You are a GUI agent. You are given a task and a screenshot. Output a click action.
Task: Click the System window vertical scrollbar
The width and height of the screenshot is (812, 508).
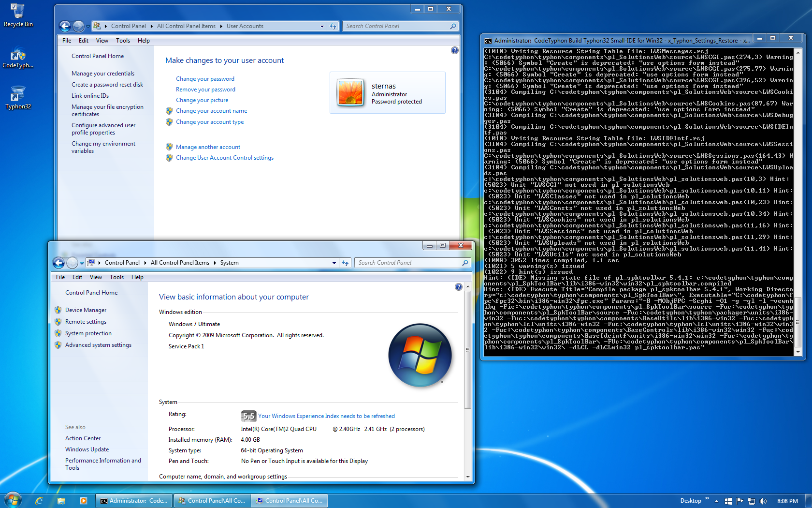click(467, 349)
